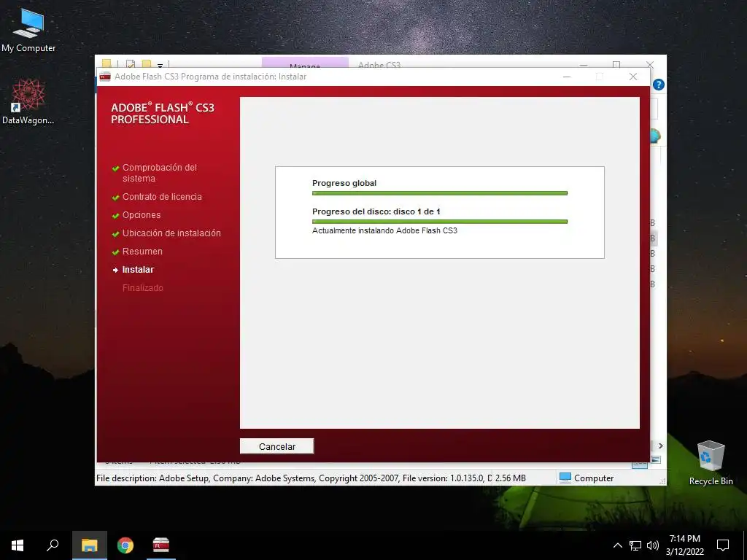747x560 pixels.
Task: Minimize the Adobe Flash CS3 installer window
Action: 566,77
